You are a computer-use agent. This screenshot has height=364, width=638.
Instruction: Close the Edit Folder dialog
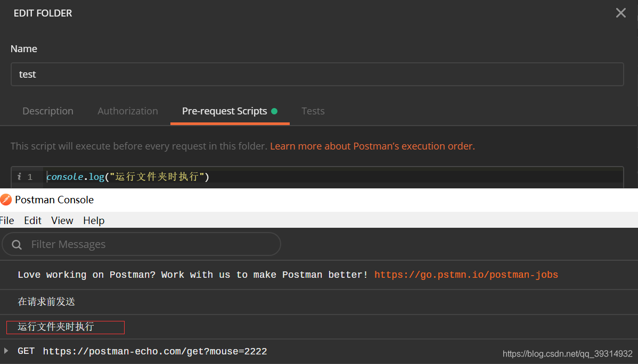click(620, 13)
